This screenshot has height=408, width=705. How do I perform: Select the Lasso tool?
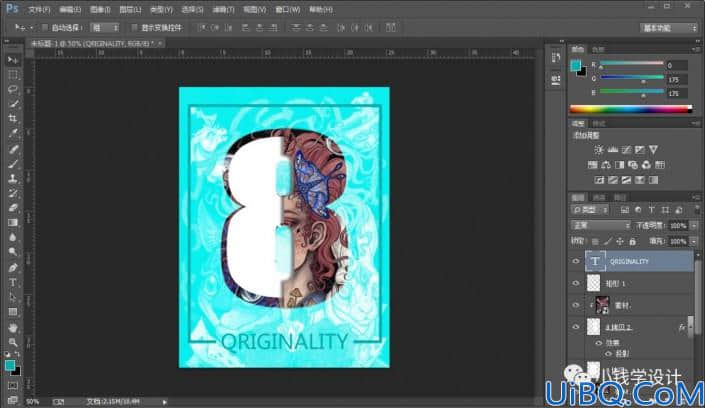click(x=13, y=89)
